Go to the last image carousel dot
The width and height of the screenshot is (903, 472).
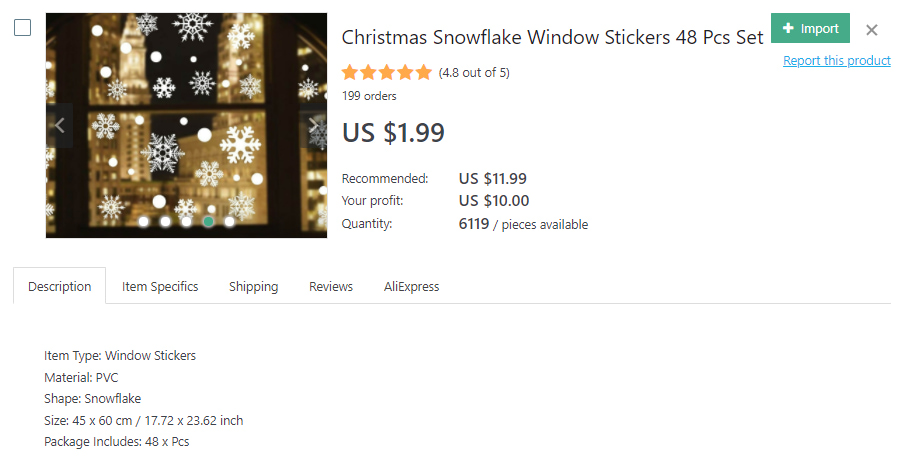[x=229, y=221]
